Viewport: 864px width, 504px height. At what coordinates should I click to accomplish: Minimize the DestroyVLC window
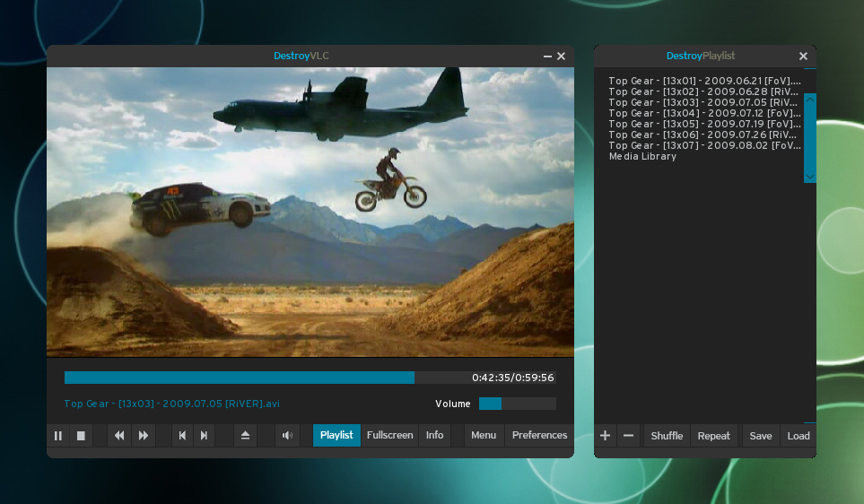(547, 56)
